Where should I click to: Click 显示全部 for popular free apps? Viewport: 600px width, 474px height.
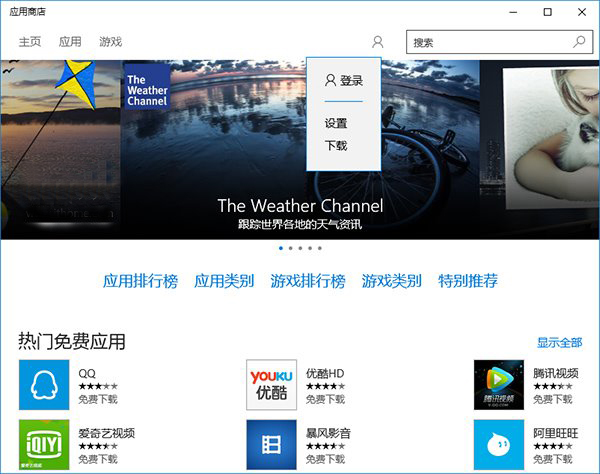point(559,342)
